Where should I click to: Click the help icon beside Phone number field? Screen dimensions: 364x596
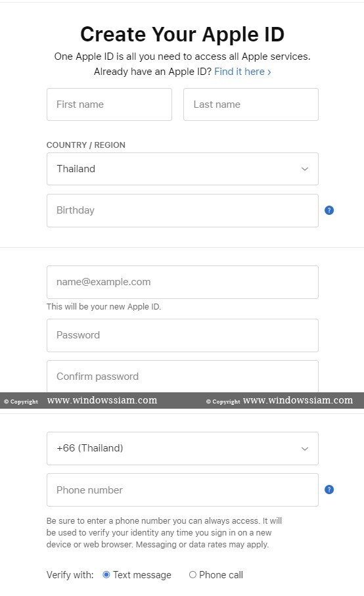tap(329, 490)
